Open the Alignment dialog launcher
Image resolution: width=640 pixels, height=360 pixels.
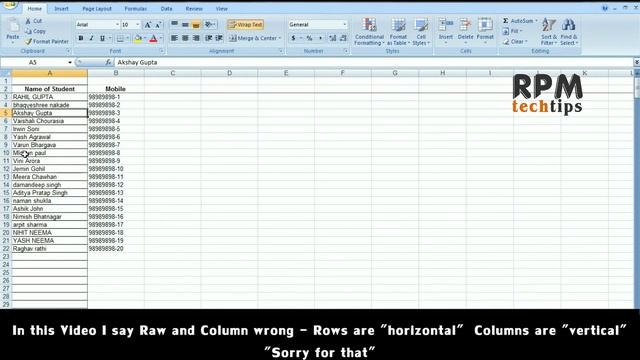click(x=281, y=51)
